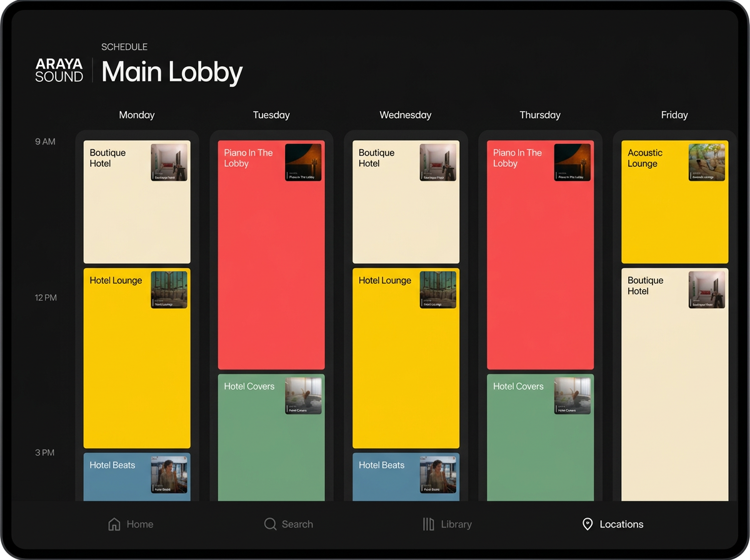Select Friday's Acoustic Lounge title text
750x560 pixels.
tap(645, 158)
